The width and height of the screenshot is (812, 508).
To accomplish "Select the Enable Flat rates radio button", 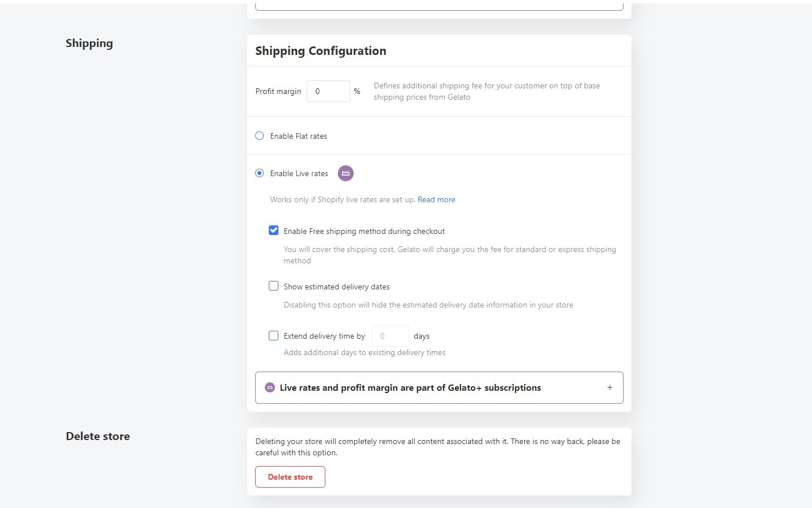I will tap(260, 136).
